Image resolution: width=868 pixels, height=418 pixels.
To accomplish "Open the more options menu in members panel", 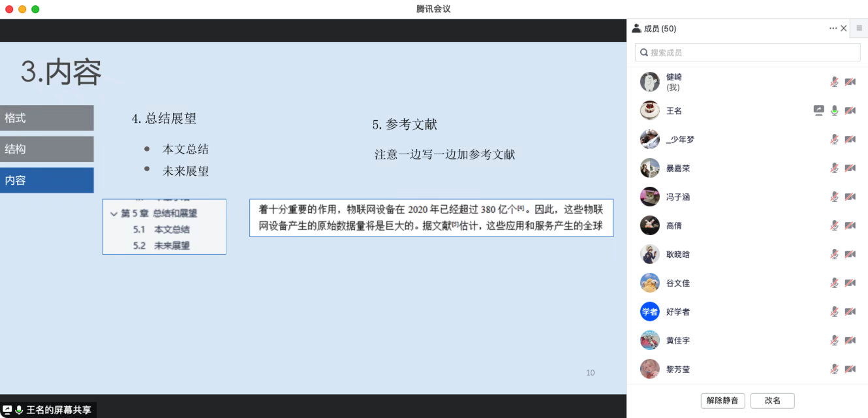I will [x=833, y=28].
